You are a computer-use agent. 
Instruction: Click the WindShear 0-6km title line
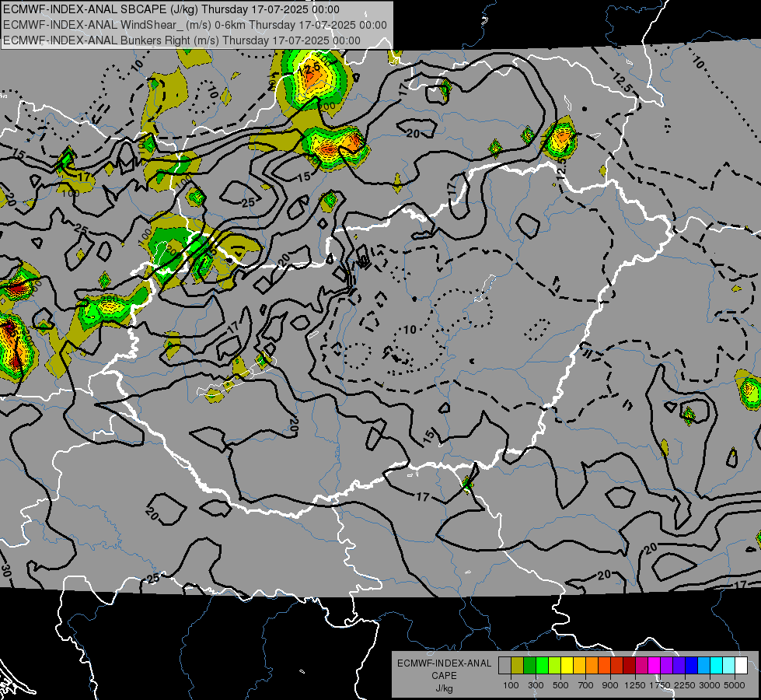pos(195,25)
